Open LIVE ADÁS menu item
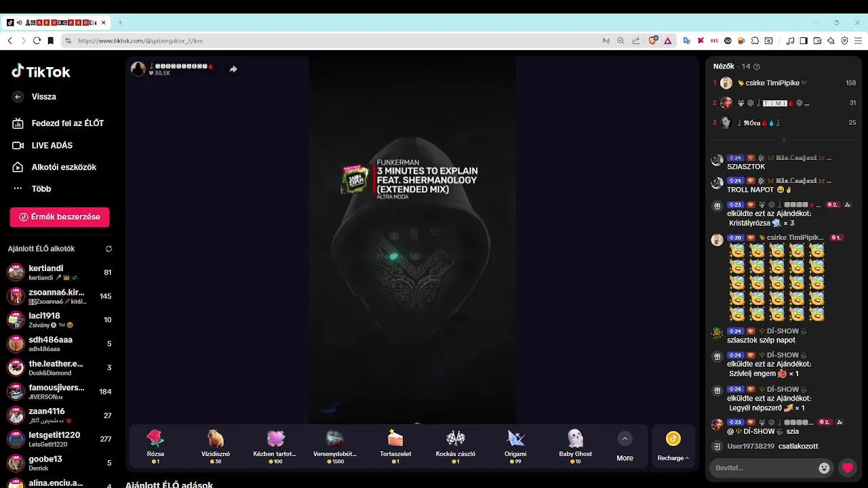This screenshot has height=488, width=868. click(x=43, y=145)
